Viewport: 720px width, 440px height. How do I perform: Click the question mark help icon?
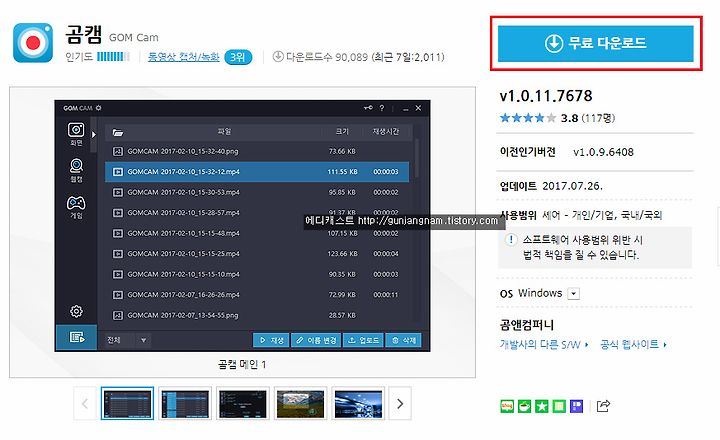382,108
